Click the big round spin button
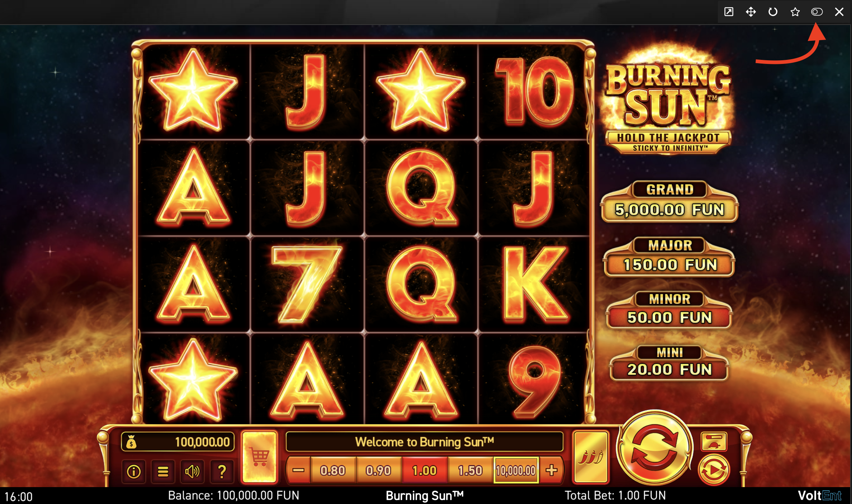The image size is (852, 504). [655, 447]
